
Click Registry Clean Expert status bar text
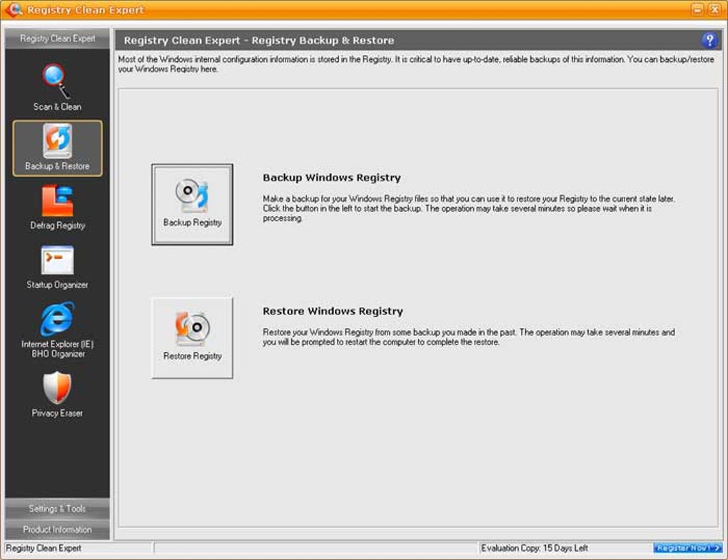(43, 548)
